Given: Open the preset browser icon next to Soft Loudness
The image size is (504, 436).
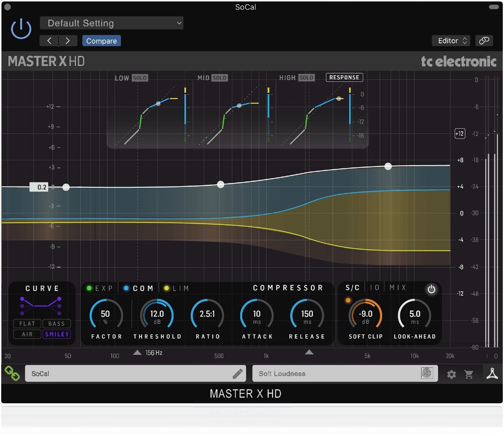Looking at the screenshot, I should pos(427,373).
